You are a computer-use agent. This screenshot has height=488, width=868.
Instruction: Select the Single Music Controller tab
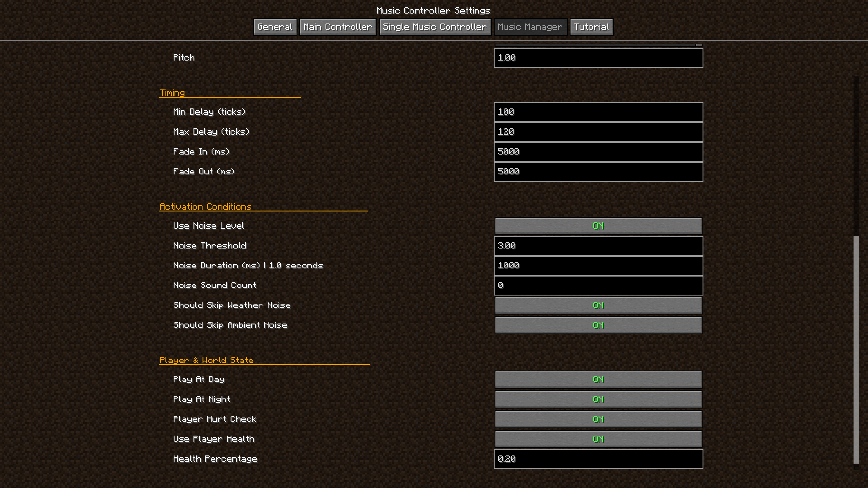pyautogui.click(x=435, y=27)
